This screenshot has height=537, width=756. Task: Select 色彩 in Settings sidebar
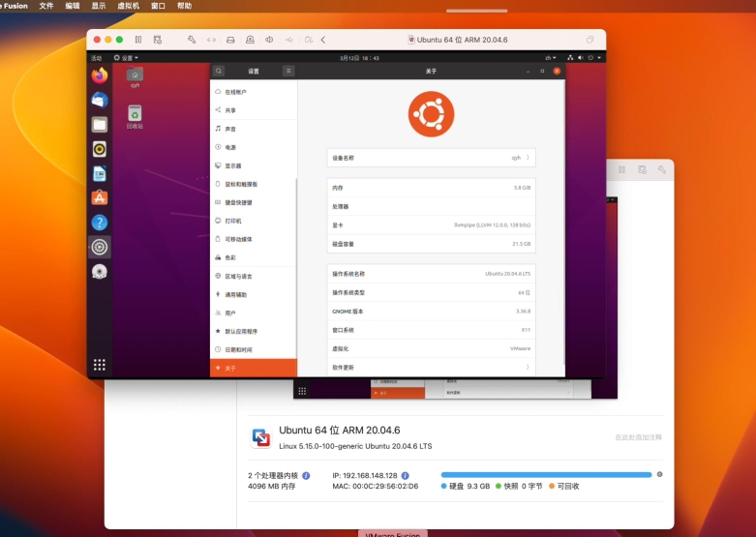tap(254, 257)
